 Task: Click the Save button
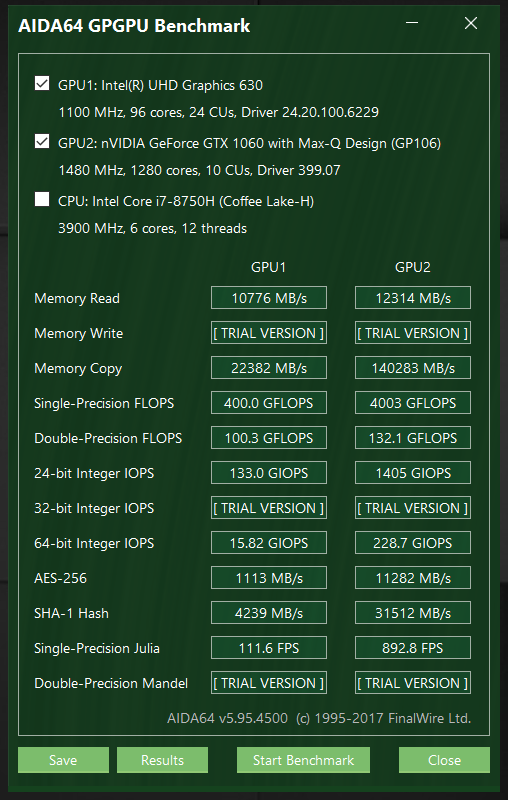point(63,760)
